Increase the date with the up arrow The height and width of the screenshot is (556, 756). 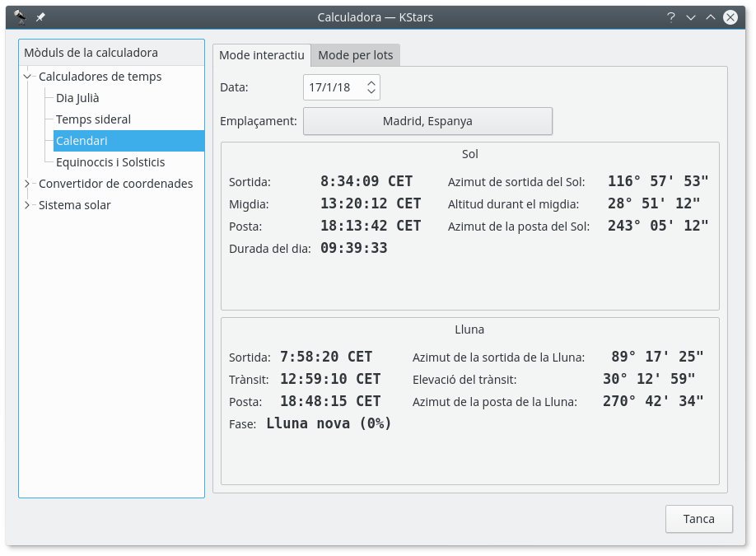[x=371, y=83]
